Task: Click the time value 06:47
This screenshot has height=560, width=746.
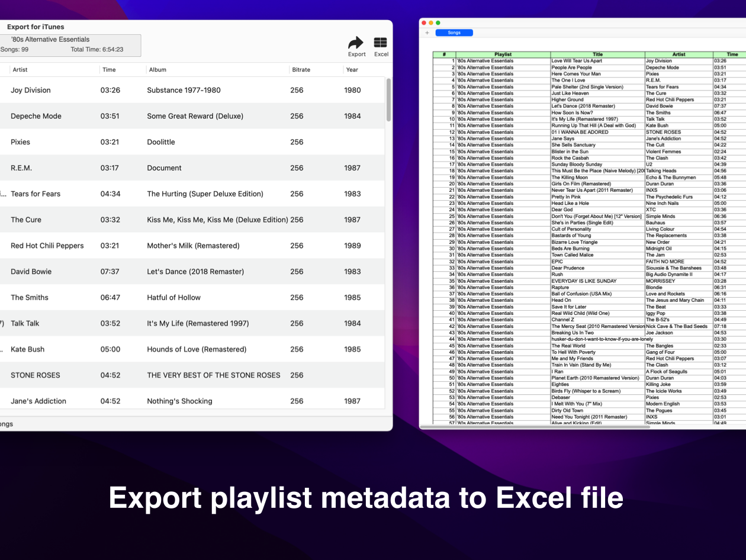Action: point(110,297)
